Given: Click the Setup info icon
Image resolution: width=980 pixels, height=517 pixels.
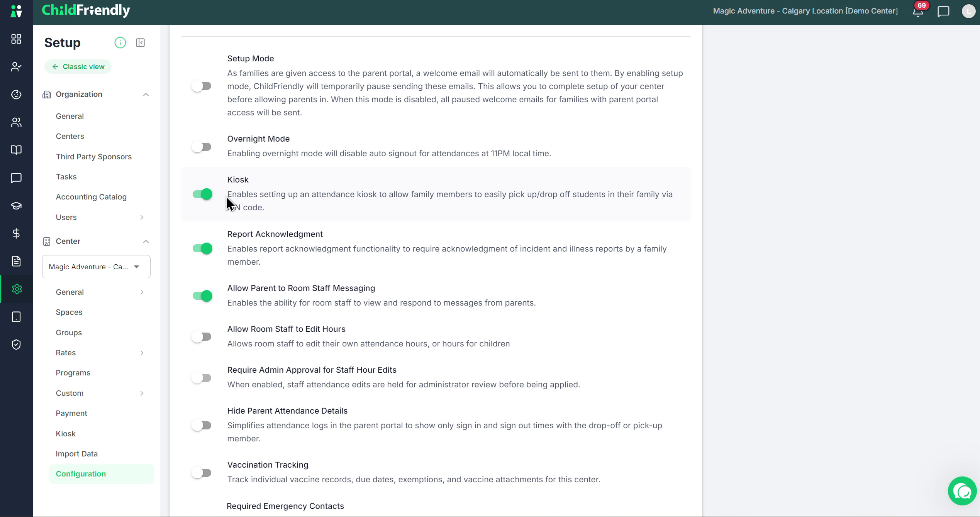Looking at the screenshot, I should [120, 42].
